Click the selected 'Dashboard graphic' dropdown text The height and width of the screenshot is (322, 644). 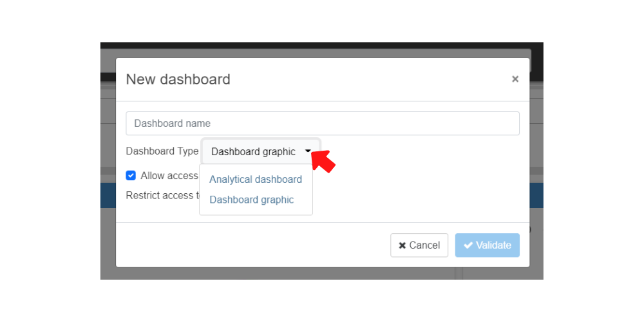253,152
